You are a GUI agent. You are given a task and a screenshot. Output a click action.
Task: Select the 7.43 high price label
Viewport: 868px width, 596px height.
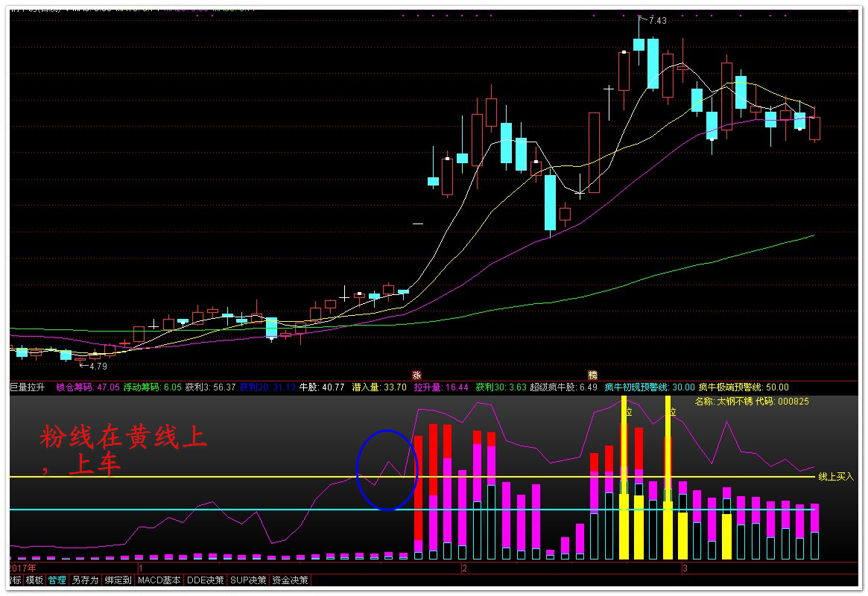[x=658, y=20]
